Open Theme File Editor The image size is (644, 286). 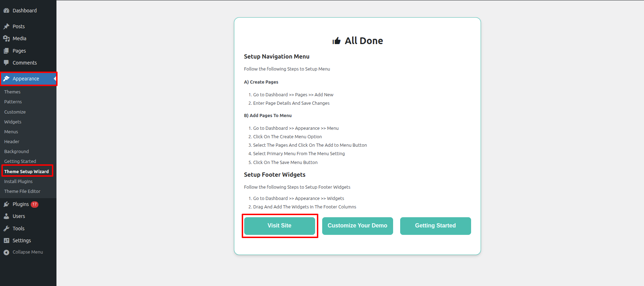point(22,191)
